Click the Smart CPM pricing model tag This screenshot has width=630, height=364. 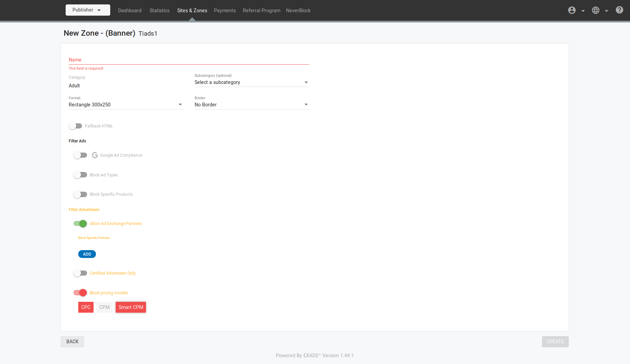[131, 307]
